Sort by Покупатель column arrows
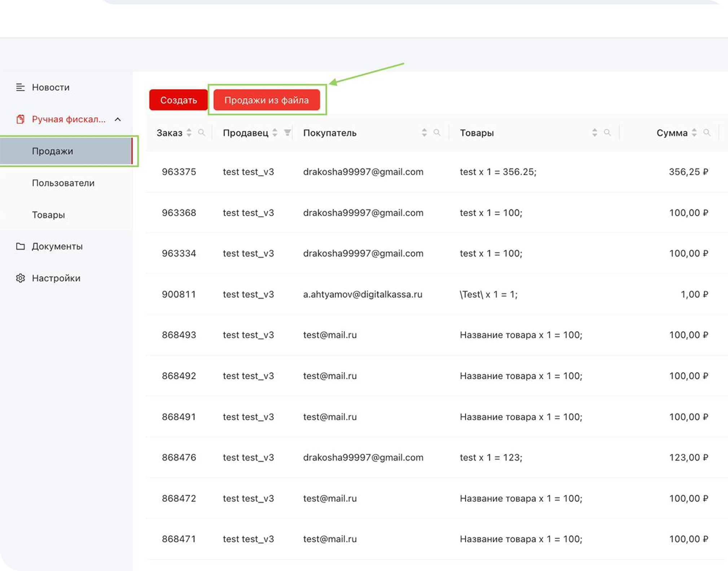The height and width of the screenshot is (571, 728). click(x=424, y=133)
